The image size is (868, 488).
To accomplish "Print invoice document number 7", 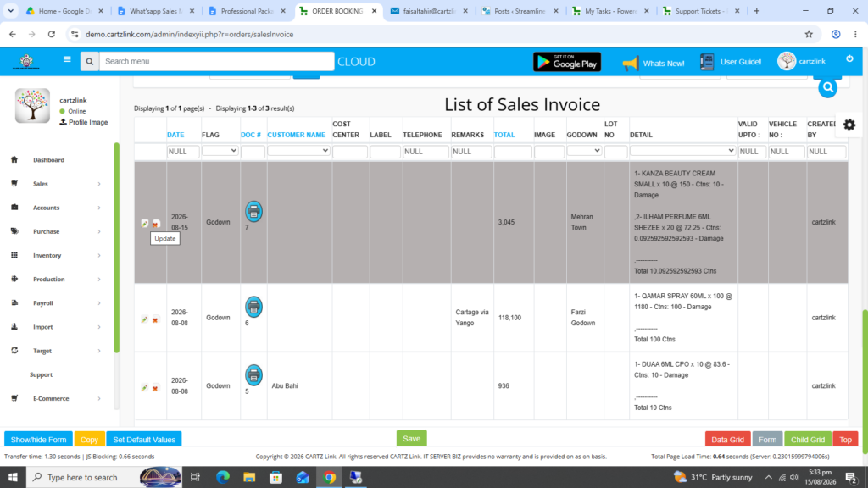I will point(253,211).
